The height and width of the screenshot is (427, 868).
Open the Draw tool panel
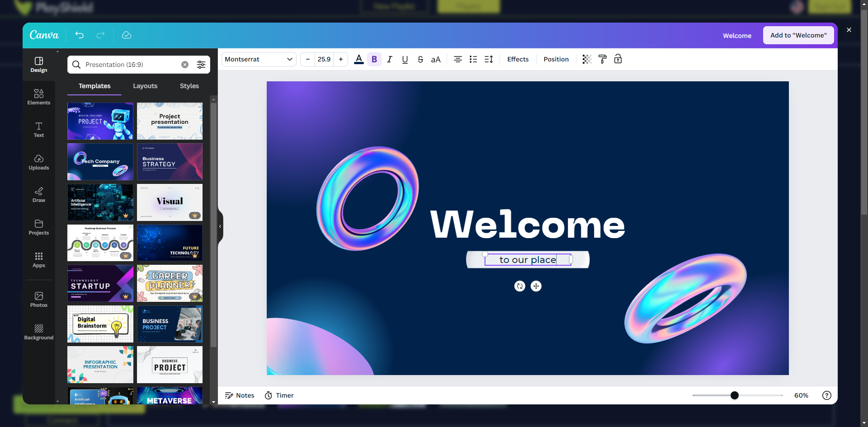click(39, 195)
